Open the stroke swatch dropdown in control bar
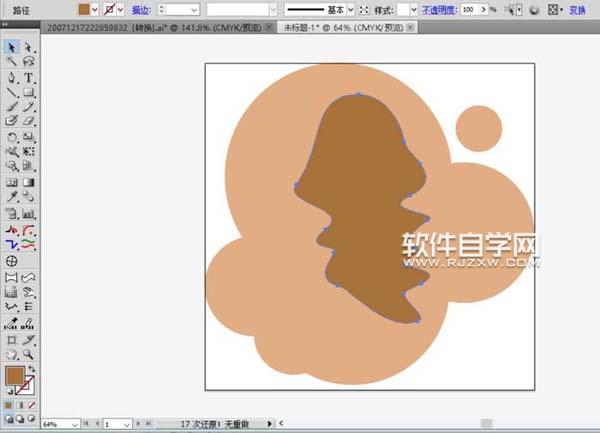 click(121, 10)
